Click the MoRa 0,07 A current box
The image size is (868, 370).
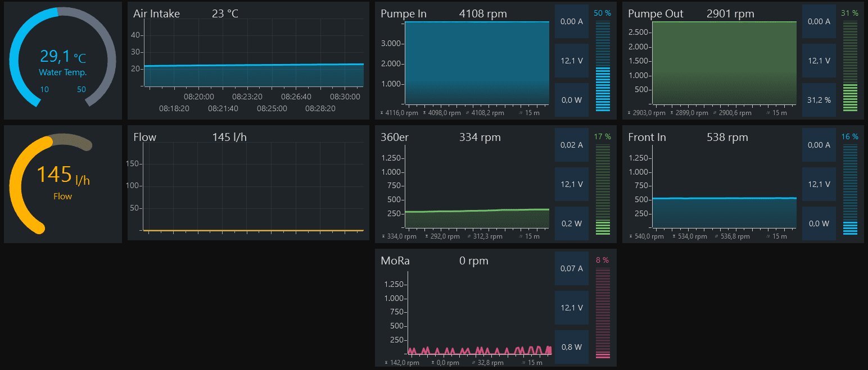tap(572, 268)
